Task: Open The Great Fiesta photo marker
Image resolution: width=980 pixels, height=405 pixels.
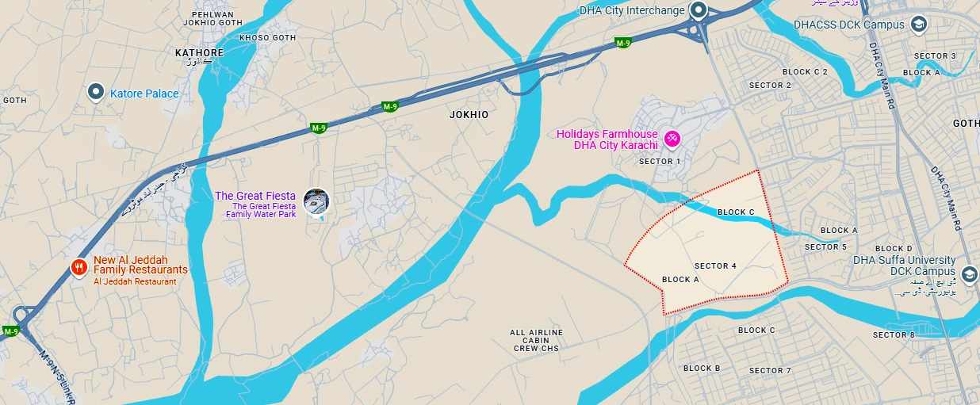Action: [x=316, y=201]
